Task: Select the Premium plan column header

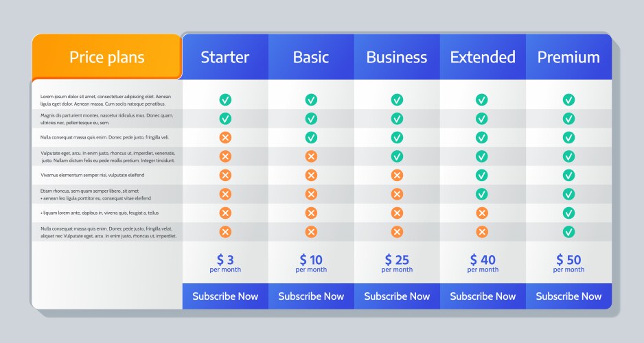Action: point(568,57)
